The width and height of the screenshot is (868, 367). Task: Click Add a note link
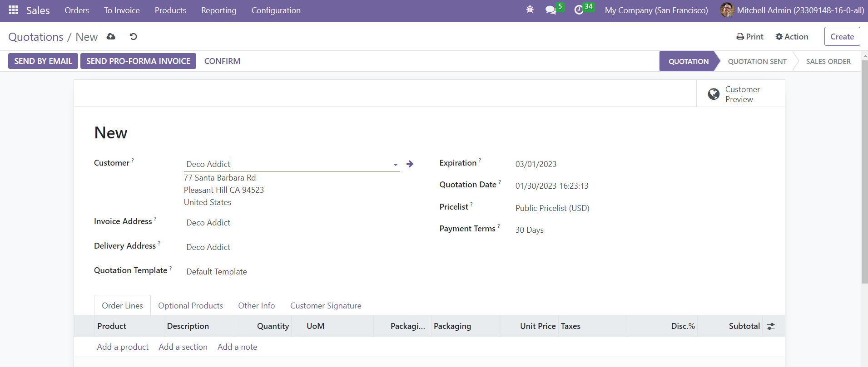pos(237,347)
